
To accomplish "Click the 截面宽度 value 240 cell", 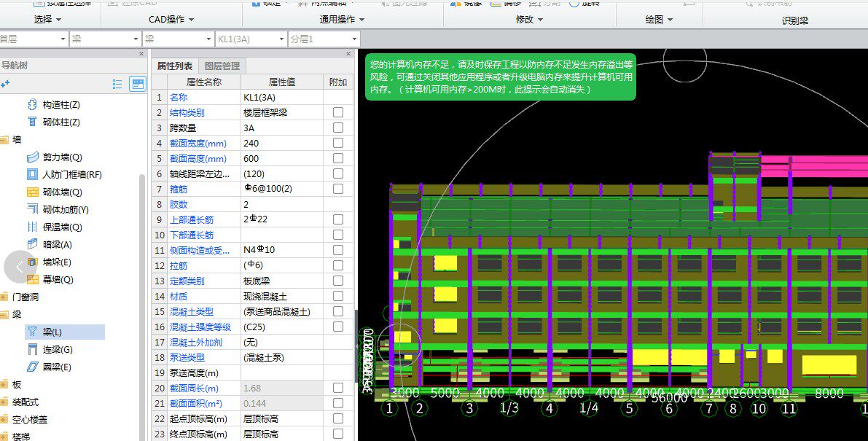I will (x=282, y=143).
